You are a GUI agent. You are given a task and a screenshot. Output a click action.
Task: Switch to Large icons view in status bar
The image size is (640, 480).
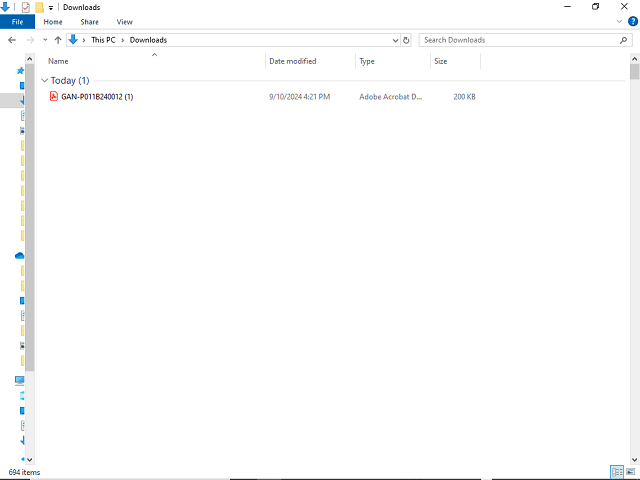pyautogui.click(x=631, y=472)
